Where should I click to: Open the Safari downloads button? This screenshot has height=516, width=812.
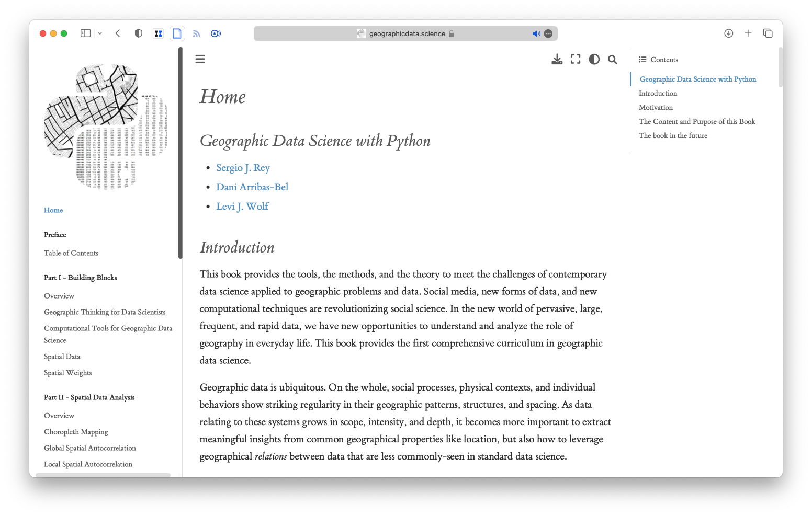728,33
